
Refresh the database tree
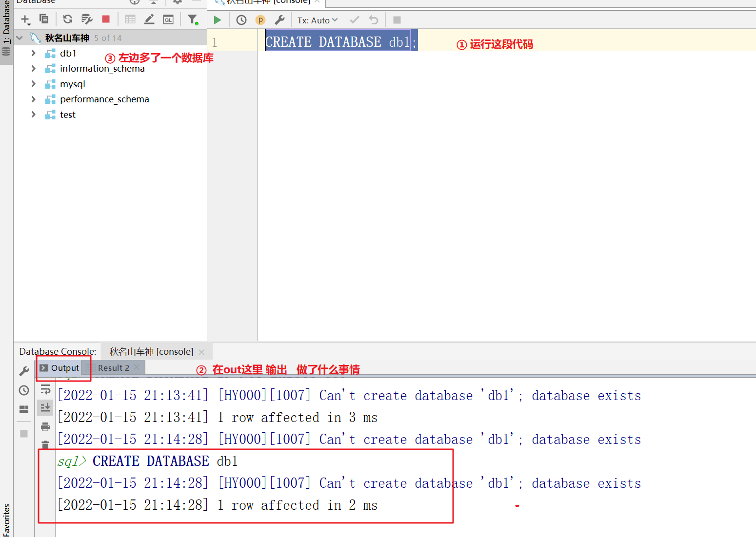click(x=68, y=19)
